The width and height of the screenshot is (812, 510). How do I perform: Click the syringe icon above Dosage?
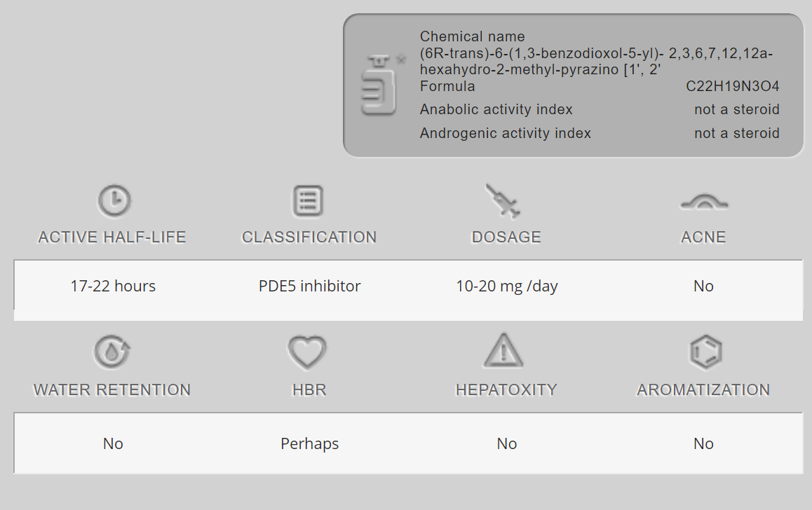tap(504, 201)
